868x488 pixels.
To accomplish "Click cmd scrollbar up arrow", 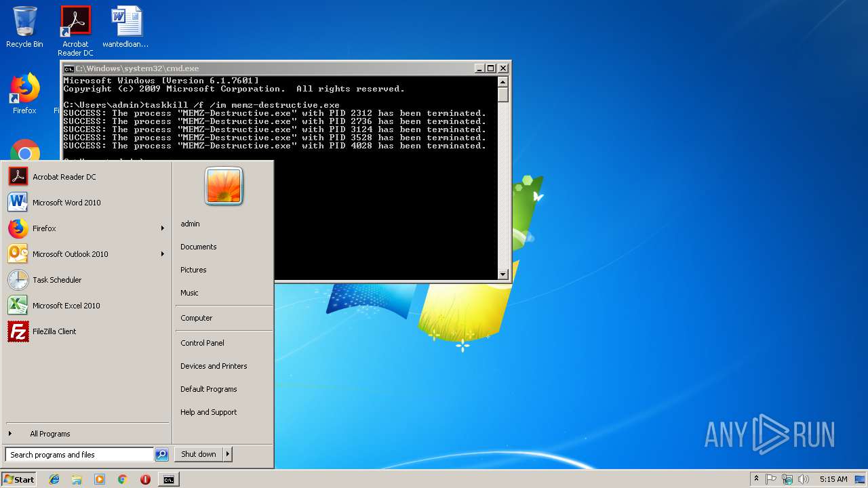I will coord(502,81).
